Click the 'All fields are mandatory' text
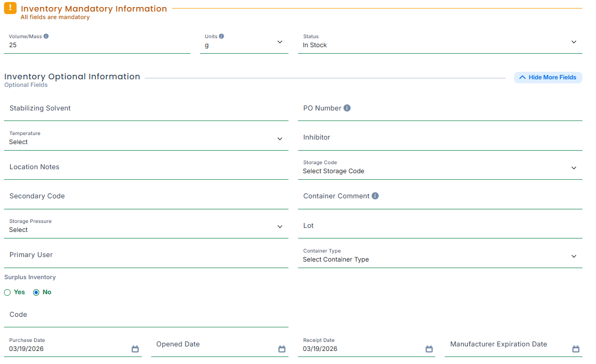The height and width of the screenshot is (364, 596). pyautogui.click(x=55, y=17)
